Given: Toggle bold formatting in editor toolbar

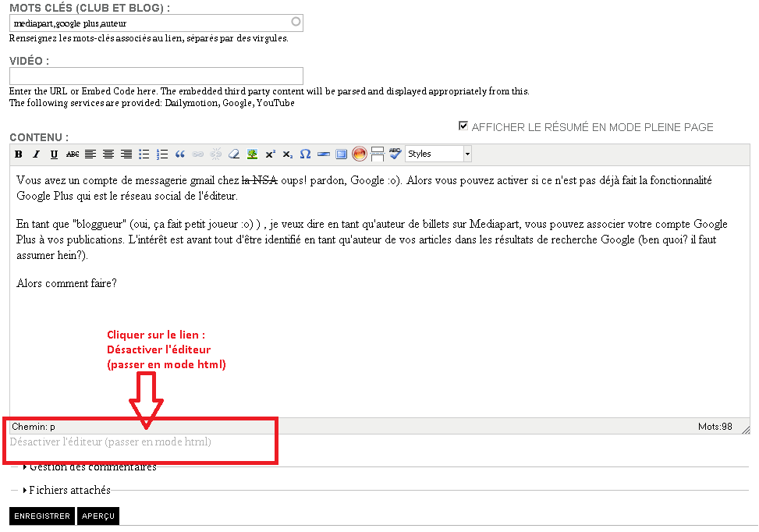Looking at the screenshot, I should 19,154.
